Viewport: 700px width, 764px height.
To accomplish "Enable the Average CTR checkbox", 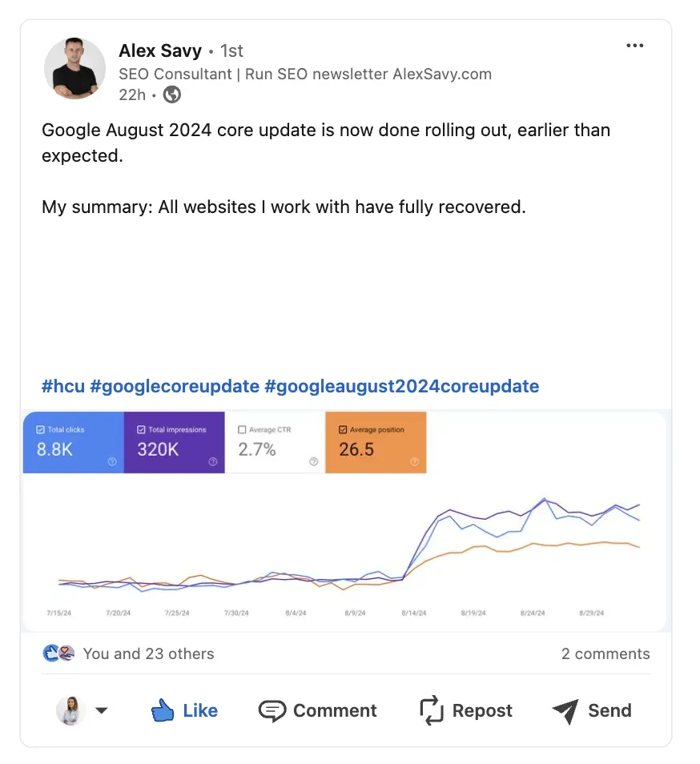I will point(240,430).
